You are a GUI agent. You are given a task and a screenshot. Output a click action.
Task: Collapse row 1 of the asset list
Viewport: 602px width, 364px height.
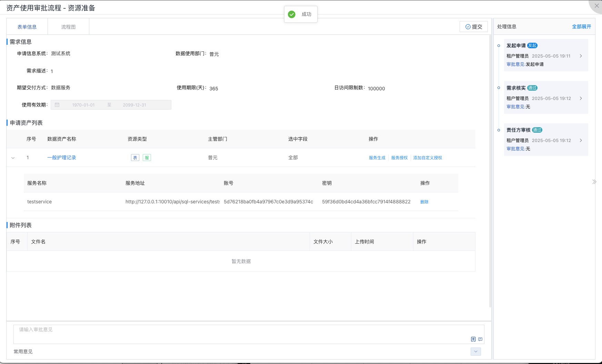13,158
